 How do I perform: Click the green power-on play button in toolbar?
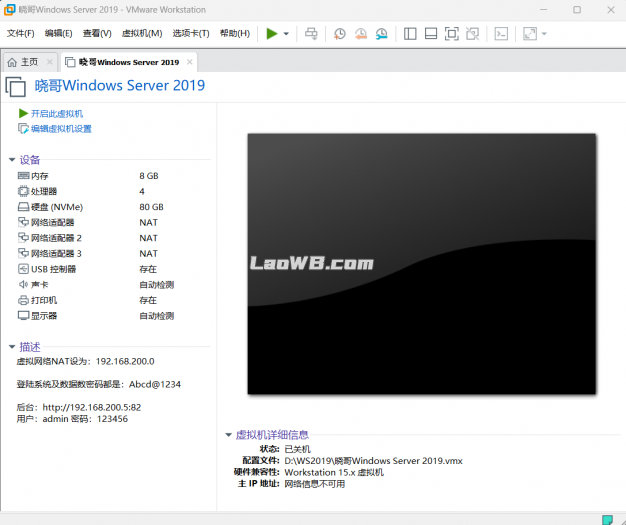point(271,34)
